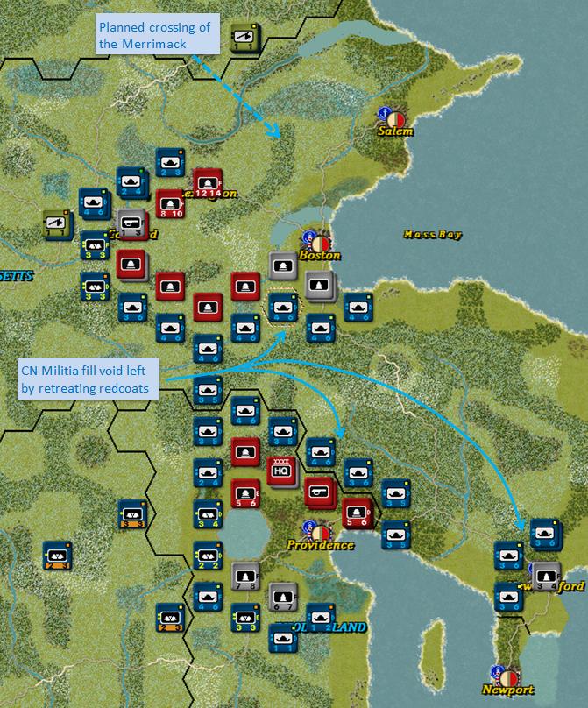Click the Providence city marker

[320, 534]
